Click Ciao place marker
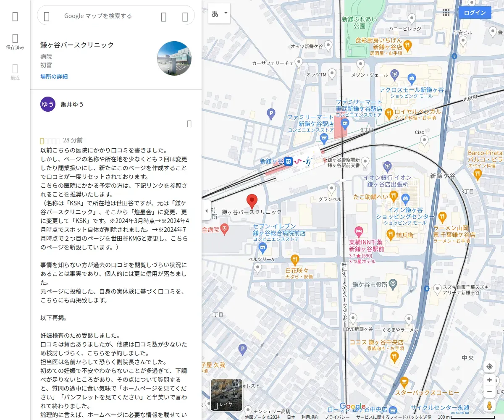The height and width of the screenshot is (420, 504). (425, 140)
